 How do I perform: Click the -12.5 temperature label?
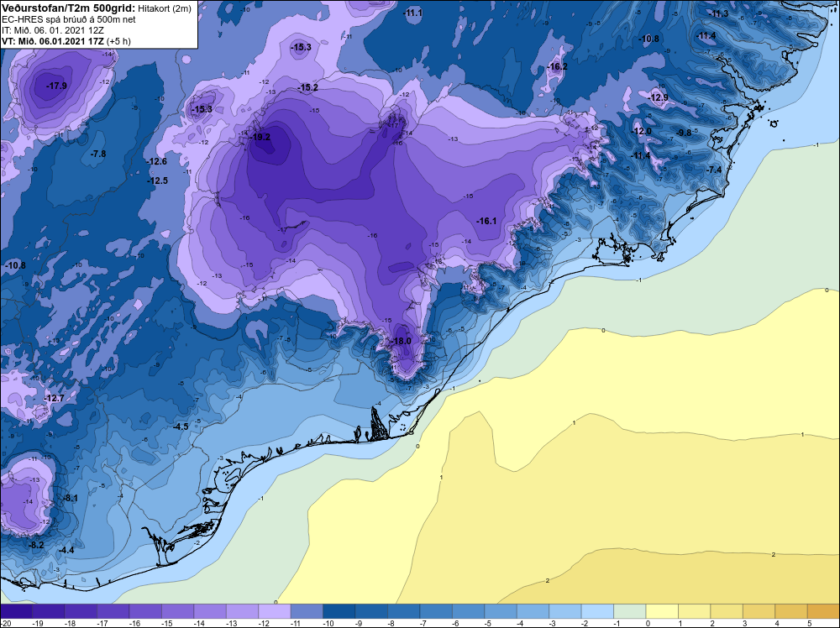click(158, 181)
